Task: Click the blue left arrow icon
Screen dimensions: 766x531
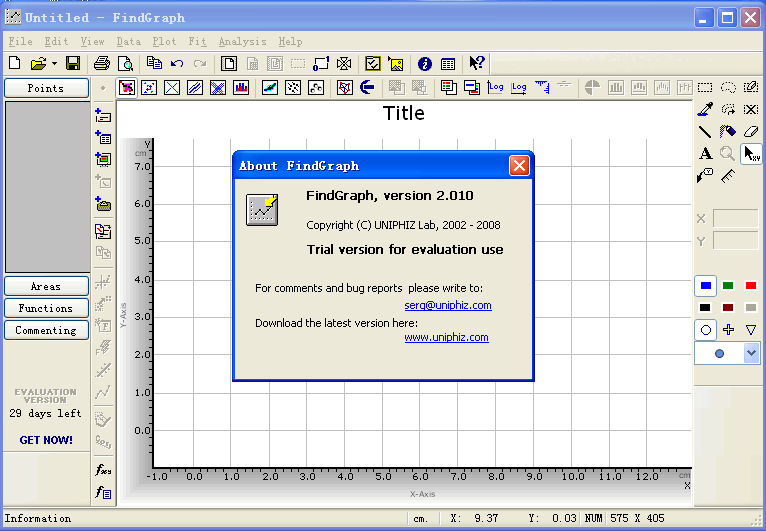Action: [367, 87]
